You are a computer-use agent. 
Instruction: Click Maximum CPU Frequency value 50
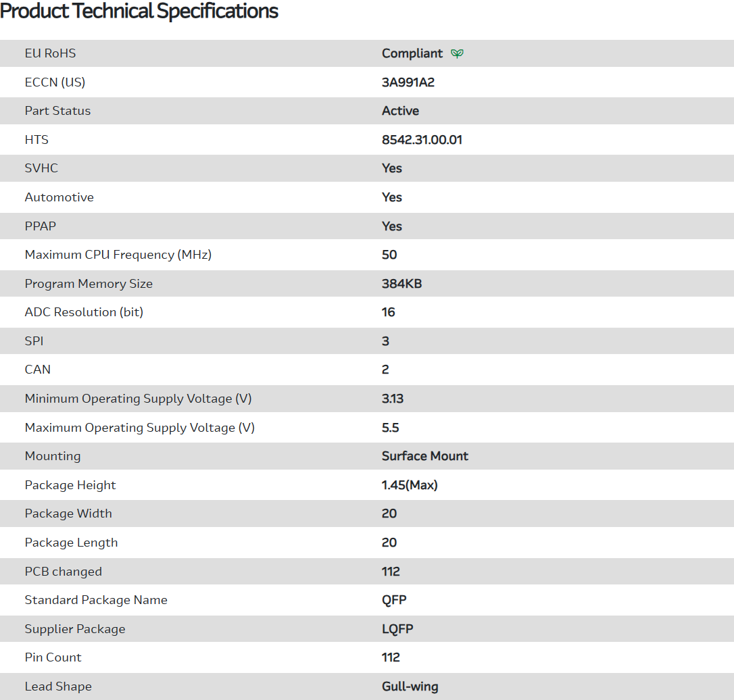pos(389,255)
